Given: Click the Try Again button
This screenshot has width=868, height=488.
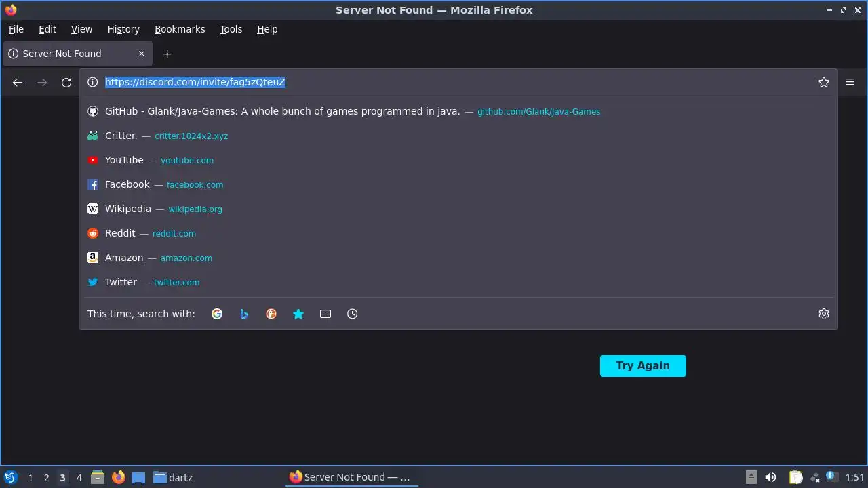Looking at the screenshot, I should coord(643,366).
